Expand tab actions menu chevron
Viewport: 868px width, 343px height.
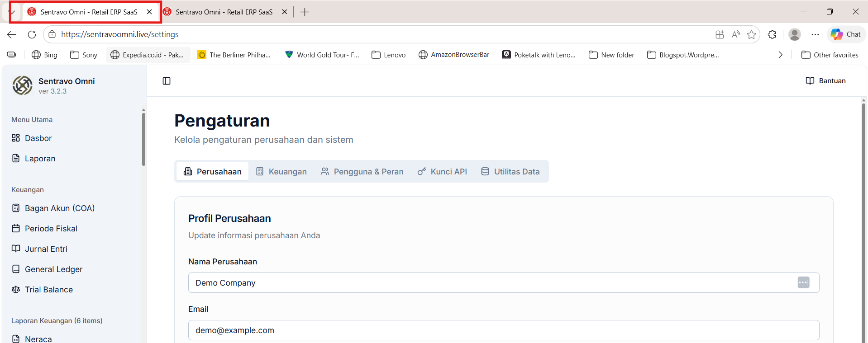coord(12,12)
